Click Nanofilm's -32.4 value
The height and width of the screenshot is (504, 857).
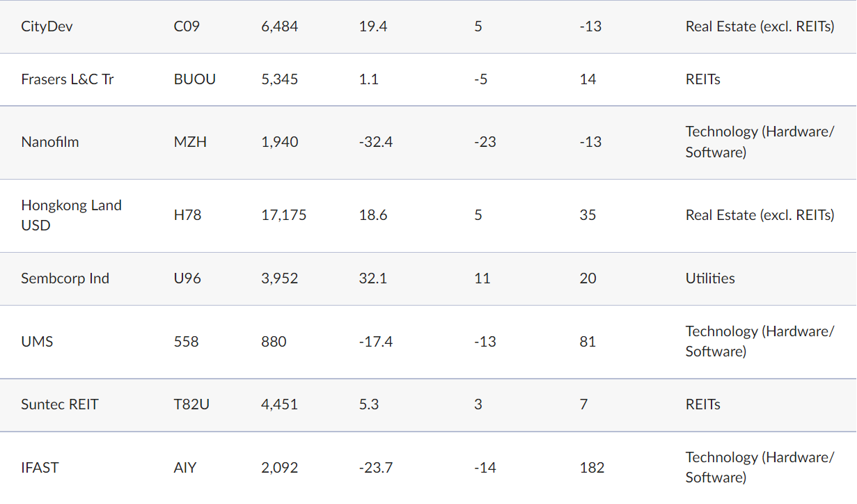pos(376,142)
